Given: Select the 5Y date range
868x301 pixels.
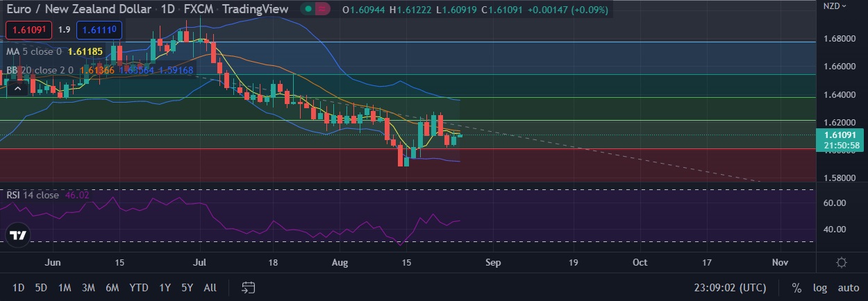Looking at the screenshot, I should (x=187, y=287).
